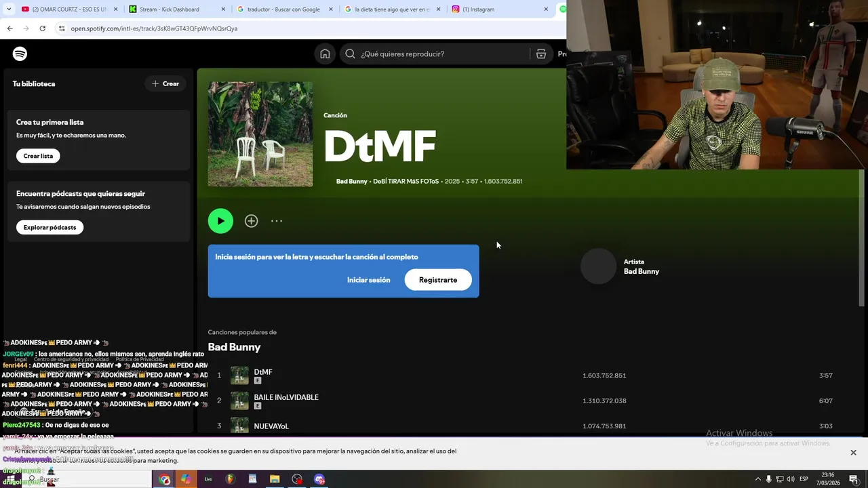Open Chrome from the taskbar
The height and width of the screenshot is (488, 868).
pyautogui.click(x=164, y=479)
